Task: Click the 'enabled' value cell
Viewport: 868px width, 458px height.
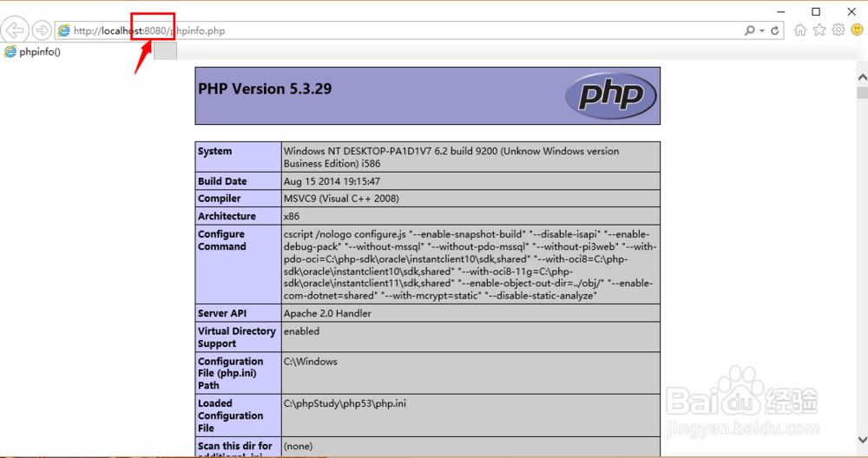Action: click(302, 331)
